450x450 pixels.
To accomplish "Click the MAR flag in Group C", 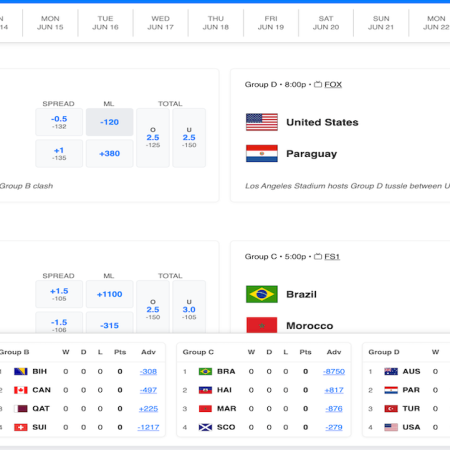I will (205, 409).
